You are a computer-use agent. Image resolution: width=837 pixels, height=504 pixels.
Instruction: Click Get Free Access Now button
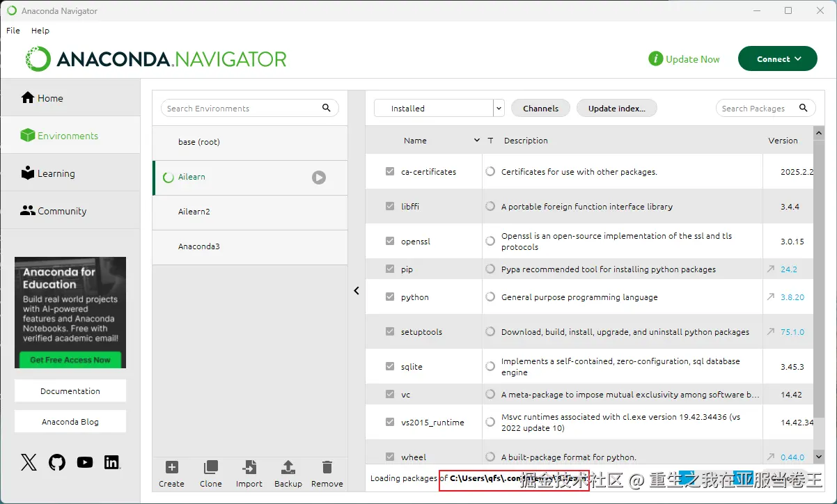pyautogui.click(x=70, y=360)
